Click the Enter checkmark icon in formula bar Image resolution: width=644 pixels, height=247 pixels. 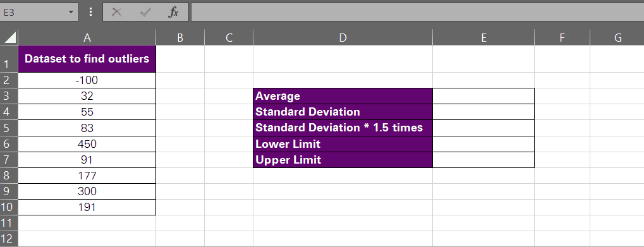coord(145,13)
